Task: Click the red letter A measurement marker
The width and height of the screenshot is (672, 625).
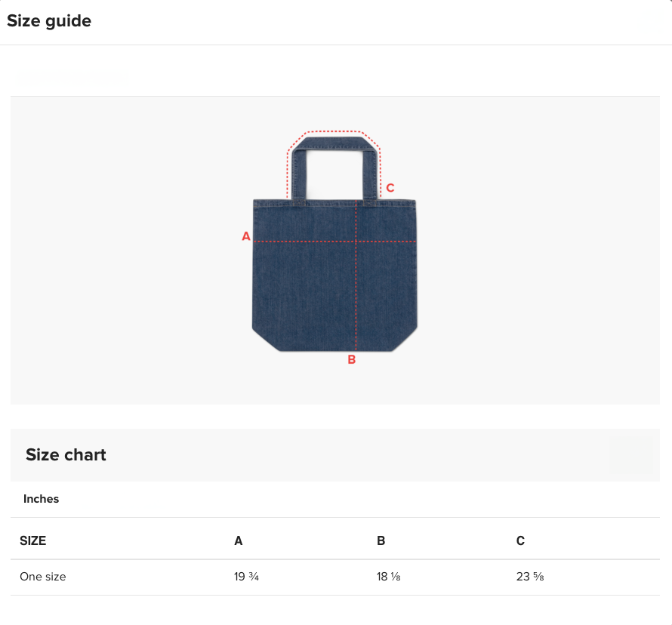Action: (245, 236)
